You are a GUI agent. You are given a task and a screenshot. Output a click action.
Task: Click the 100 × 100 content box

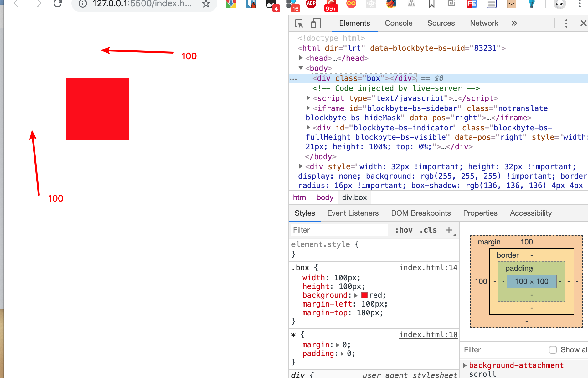(x=532, y=281)
